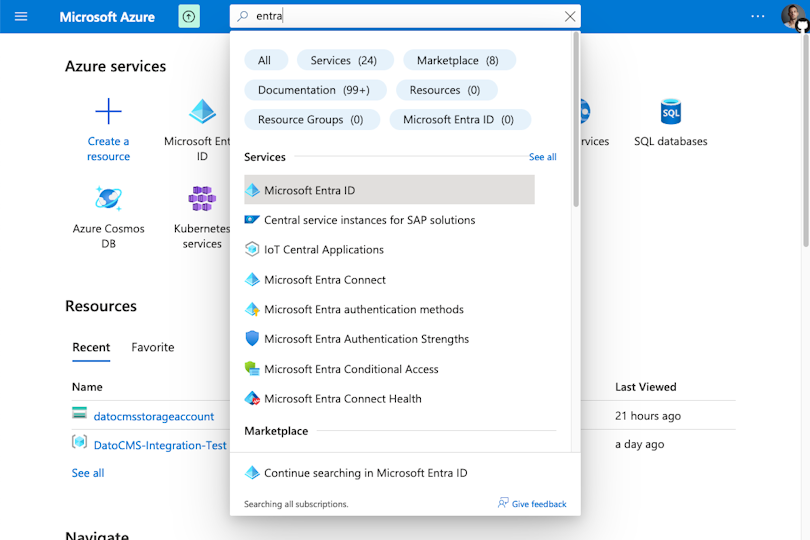The height and width of the screenshot is (540, 810).
Task: Click the 'a day ago' cell
Action: point(640,444)
